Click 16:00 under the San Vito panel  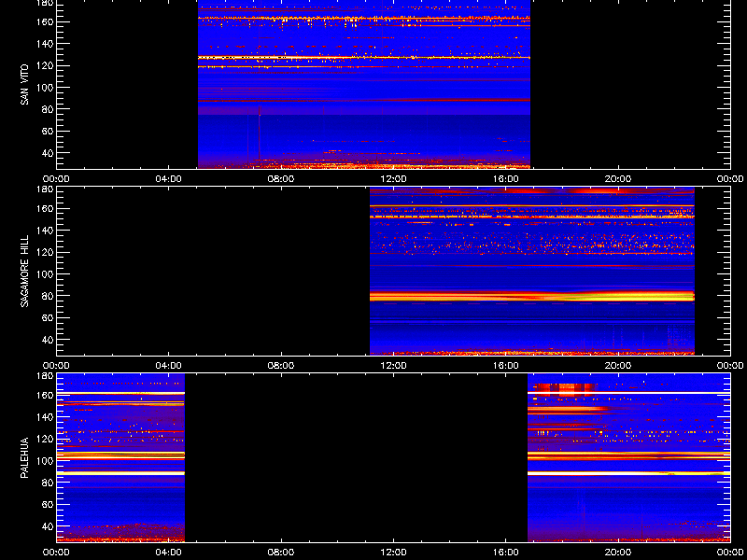506,179
